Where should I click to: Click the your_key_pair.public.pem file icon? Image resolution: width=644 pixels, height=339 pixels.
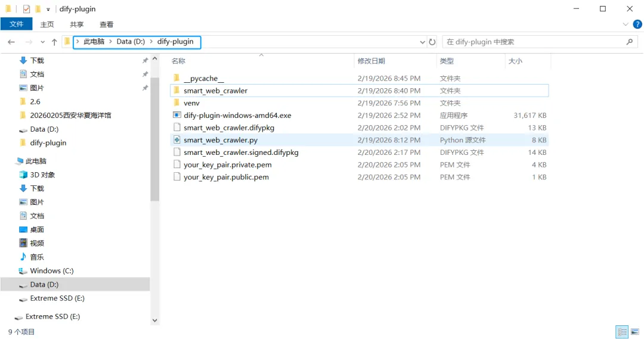(177, 176)
